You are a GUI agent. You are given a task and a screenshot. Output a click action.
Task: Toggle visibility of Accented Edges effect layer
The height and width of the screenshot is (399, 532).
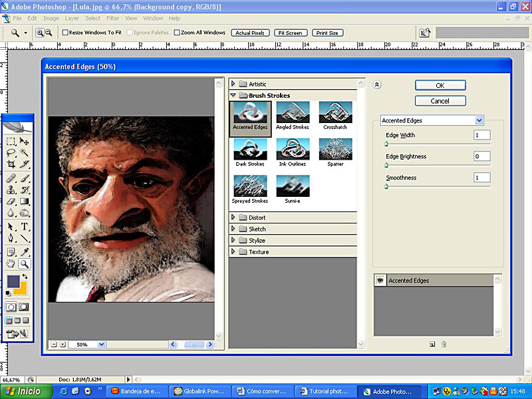380,281
